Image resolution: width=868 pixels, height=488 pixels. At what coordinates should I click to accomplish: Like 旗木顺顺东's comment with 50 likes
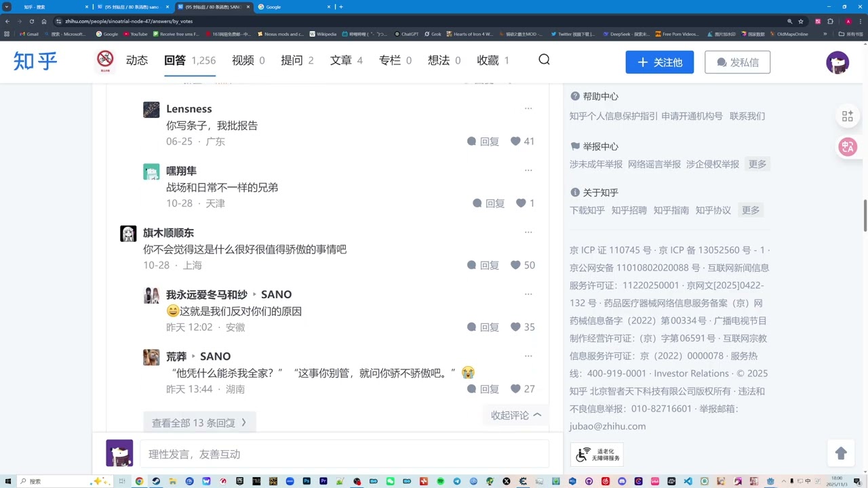(x=522, y=265)
